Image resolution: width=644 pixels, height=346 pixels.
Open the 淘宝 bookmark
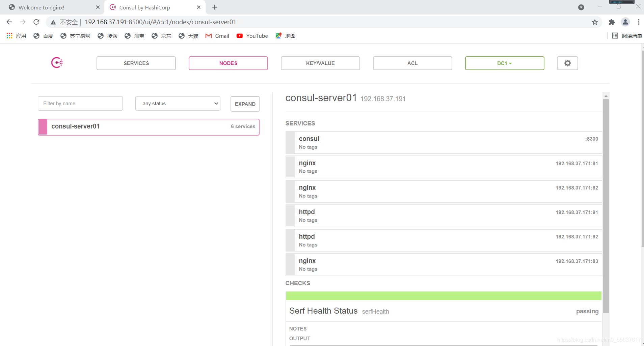(134, 36)
